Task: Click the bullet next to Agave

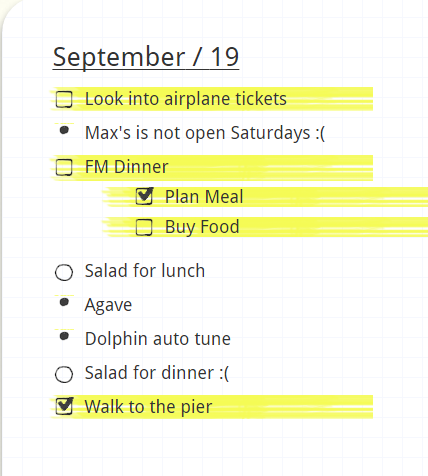Action: pyautogui.click(x=64, y=302)
